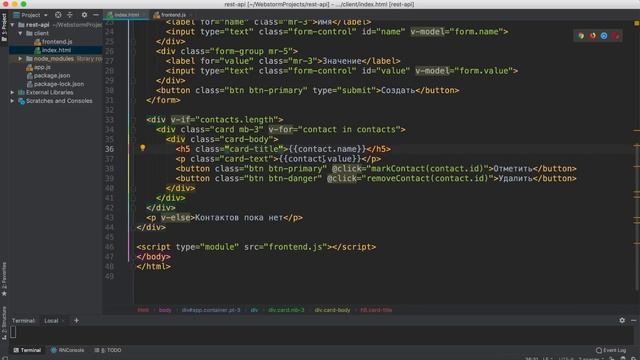Click the html breadcrumb
Viewport: 640px width, 360px height.
143,310
